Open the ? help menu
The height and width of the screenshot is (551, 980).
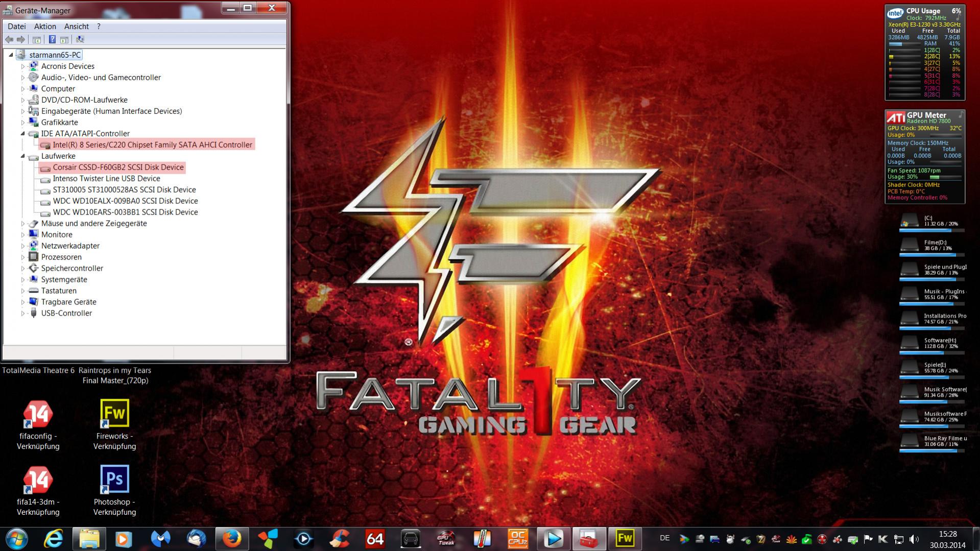point(99,27)
